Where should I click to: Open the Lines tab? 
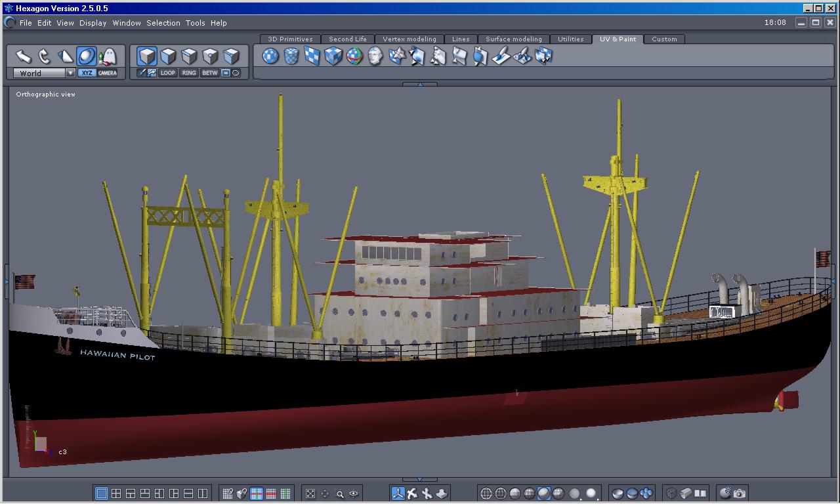click(461, 39)
